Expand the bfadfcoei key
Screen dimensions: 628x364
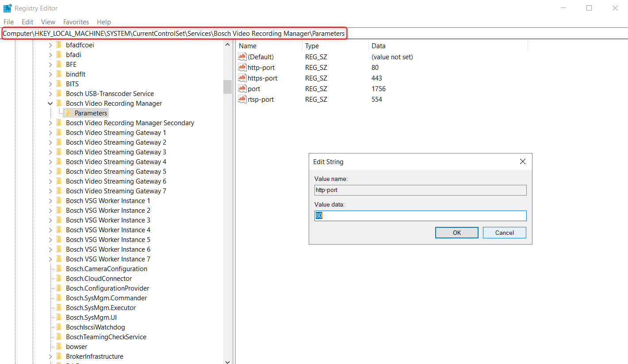[x=50, y=45]
